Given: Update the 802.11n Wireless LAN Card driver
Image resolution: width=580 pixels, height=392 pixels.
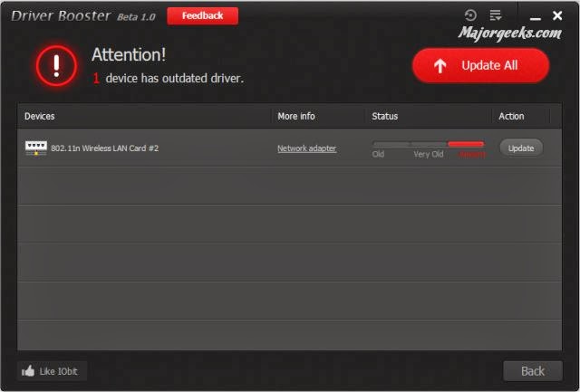Looking at the screenshot, I should coord(521,148).
